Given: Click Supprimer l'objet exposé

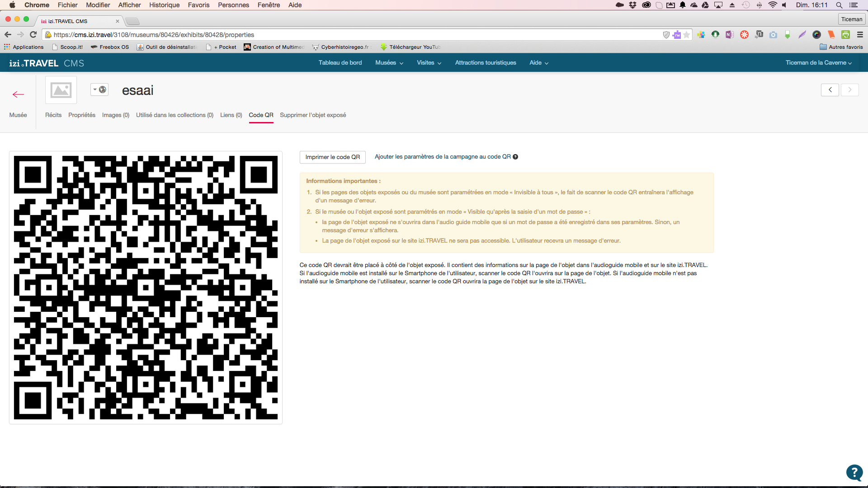Looking at the screenshot, I should [x=313, y=115].
